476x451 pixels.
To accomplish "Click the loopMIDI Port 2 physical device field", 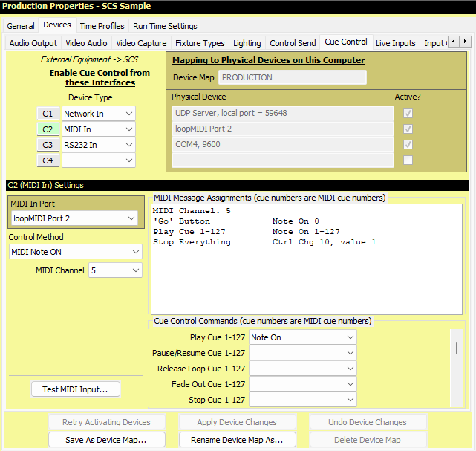I will click(283, 129).
